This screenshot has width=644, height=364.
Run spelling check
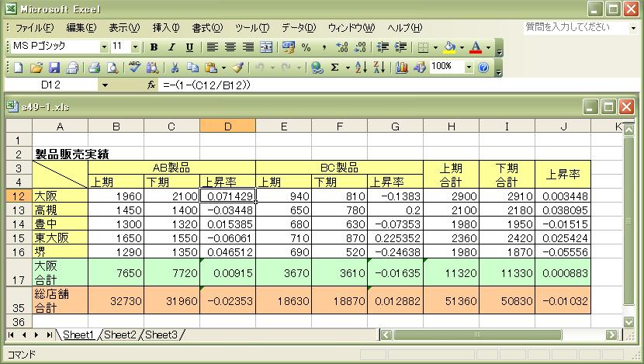135,68
